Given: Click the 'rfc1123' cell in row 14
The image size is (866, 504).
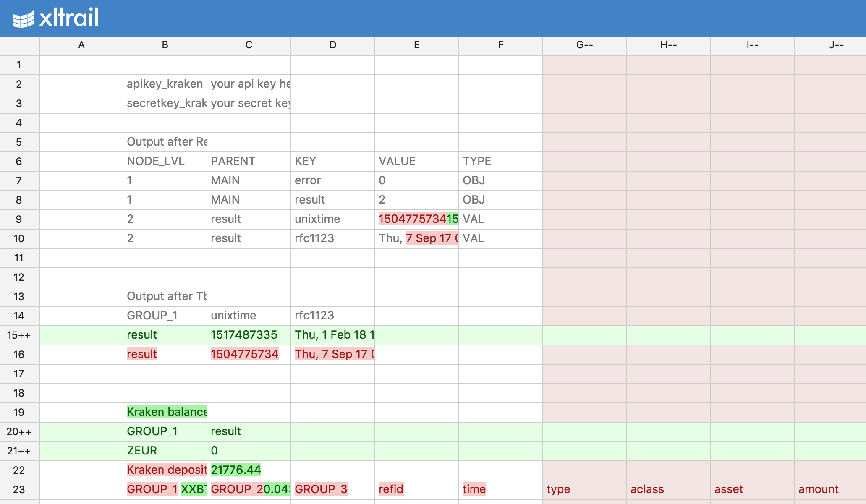Looking at the screenshot, I should 333,316.
